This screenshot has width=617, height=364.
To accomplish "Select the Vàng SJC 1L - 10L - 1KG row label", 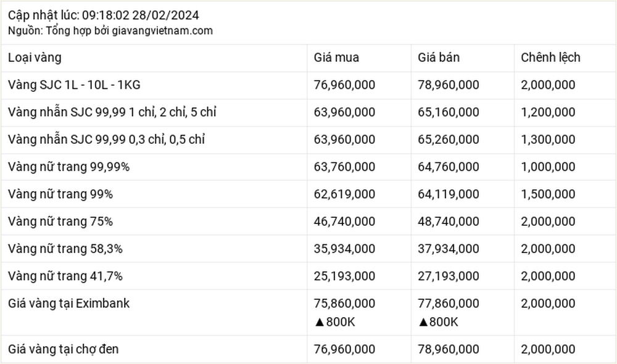I will tap(74, 85).
